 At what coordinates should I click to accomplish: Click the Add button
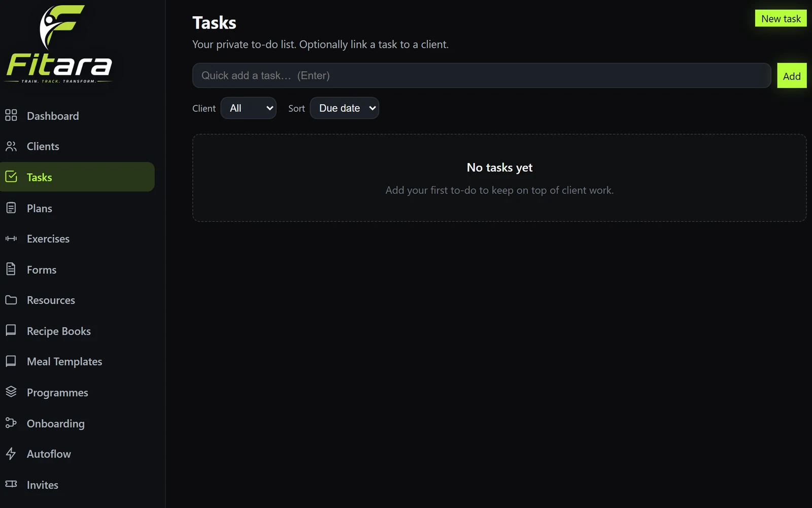click(792, 76)
